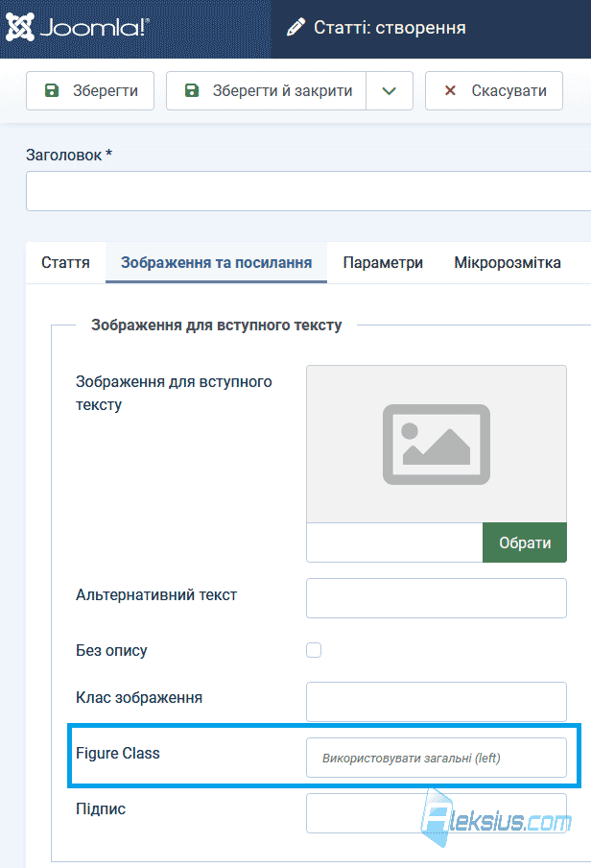The width and height of the screenshot is (591, 868).
Task: Click the image path field beside Обрати
Action: pos(394,542)
